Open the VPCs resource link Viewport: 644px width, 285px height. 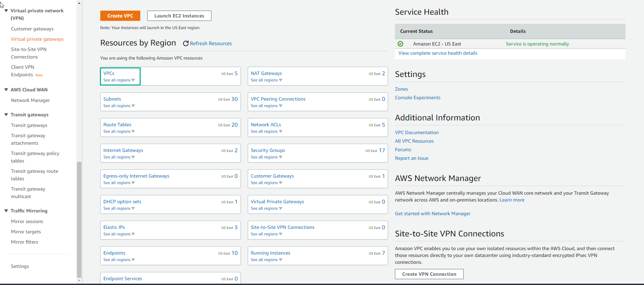[109, 73]
